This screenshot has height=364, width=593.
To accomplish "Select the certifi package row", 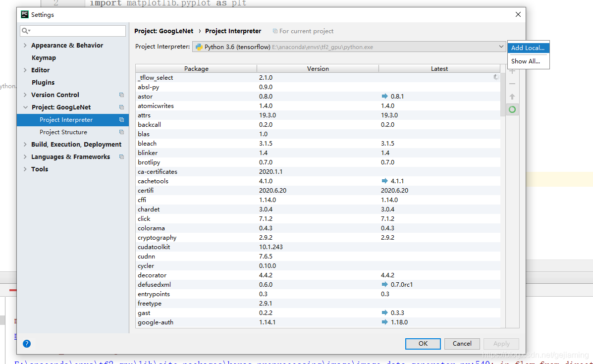I will click(x=318, y=191).
